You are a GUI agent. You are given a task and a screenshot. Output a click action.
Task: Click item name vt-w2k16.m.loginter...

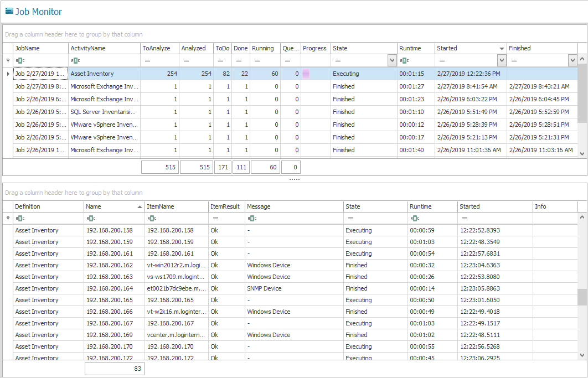tap(176, 312)
